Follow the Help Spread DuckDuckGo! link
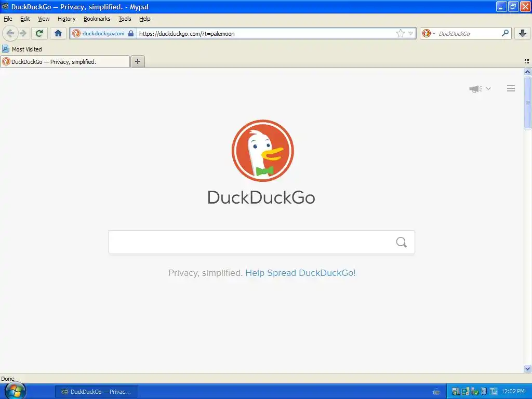 point(300,273)
